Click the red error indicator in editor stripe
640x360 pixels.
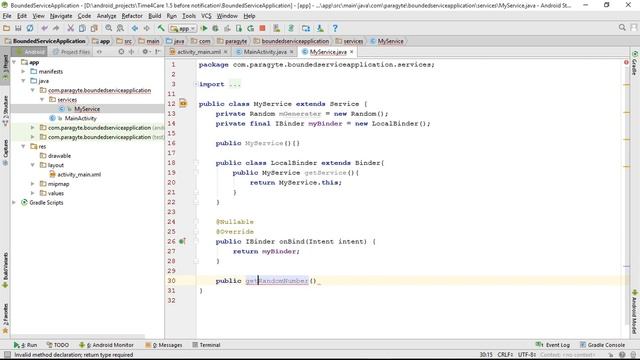click(x=626, y=62)
